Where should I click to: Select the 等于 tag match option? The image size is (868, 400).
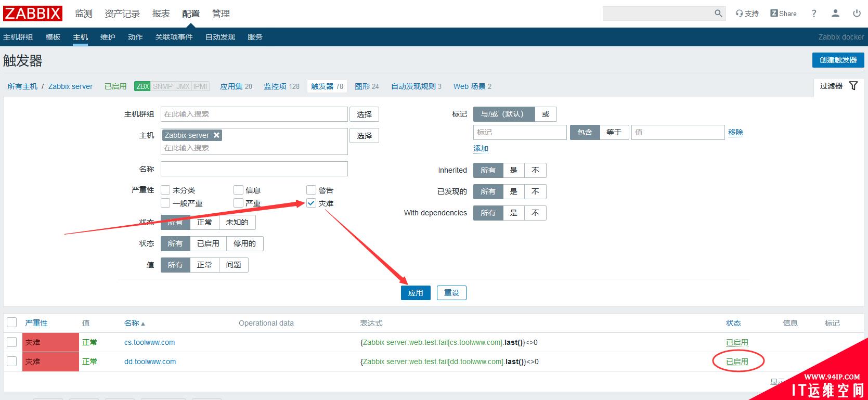[614, 132]
